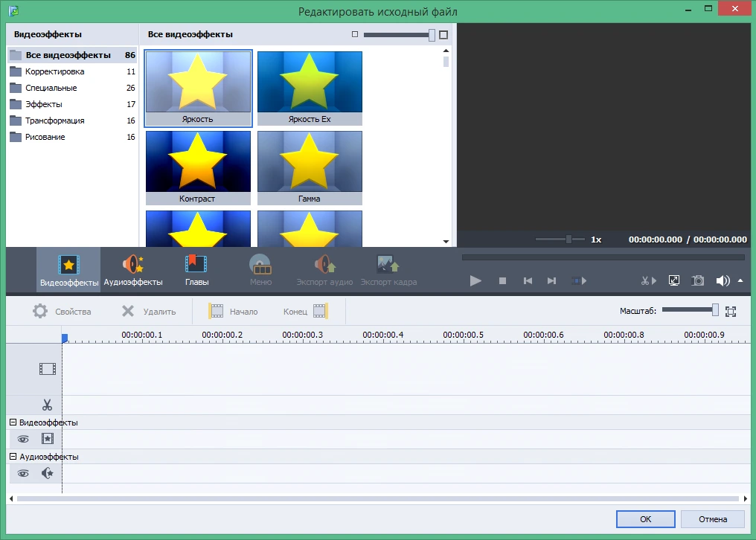This screenshot has width=756, height=540.
Task: Choose the Яркость Ex effect thumbnail
Action: coord(310,89)
